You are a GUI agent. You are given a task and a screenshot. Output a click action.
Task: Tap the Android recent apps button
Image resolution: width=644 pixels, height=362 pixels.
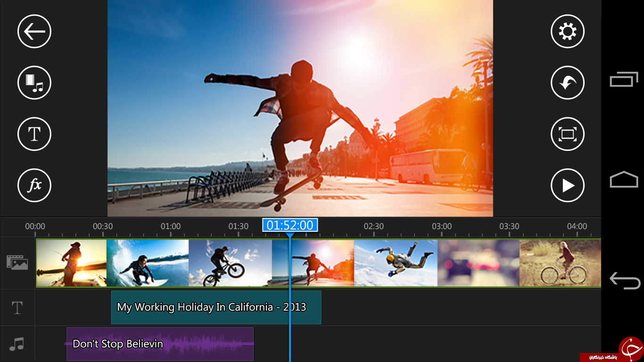(624, 79)
